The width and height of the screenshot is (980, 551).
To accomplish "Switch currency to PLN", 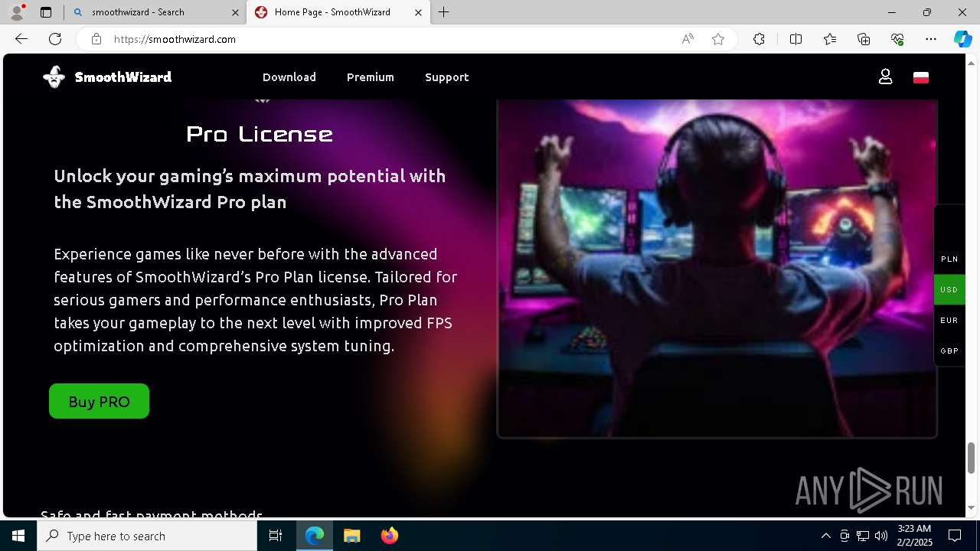I will [x=949, y=259].
